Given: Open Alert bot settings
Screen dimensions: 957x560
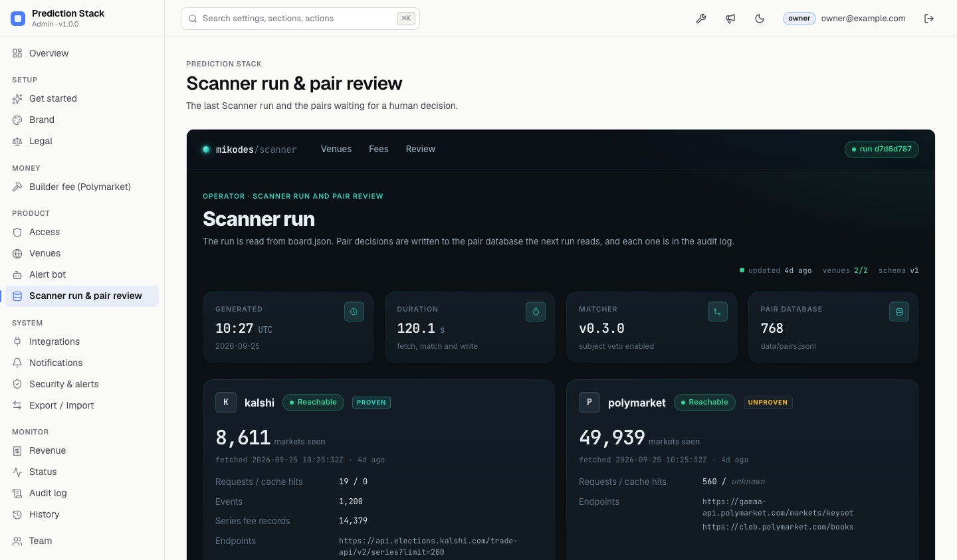Looking at the screenshot, I should click(x=82, y=274).
